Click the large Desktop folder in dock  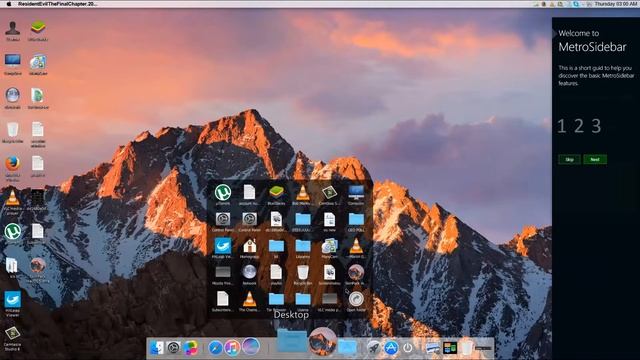(x=292, y=340)
